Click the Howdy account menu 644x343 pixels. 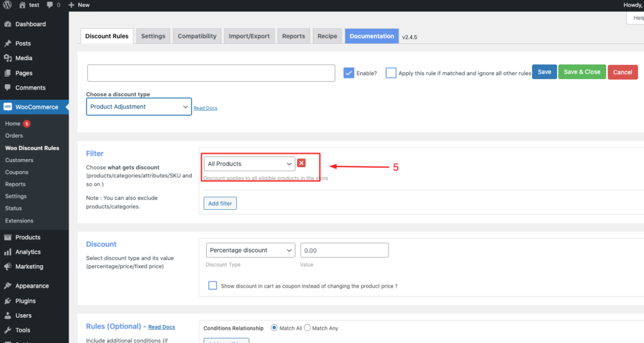tap(633, 5)
